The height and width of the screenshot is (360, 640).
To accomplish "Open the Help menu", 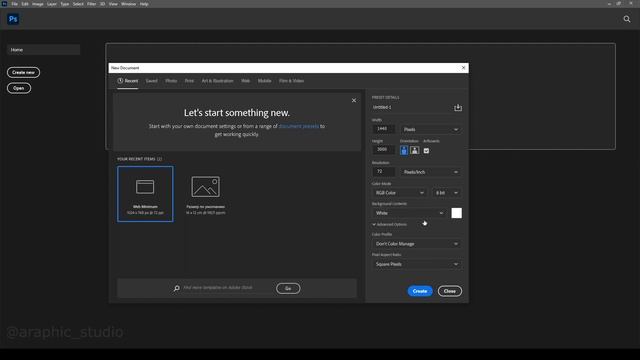I will 144,4.
